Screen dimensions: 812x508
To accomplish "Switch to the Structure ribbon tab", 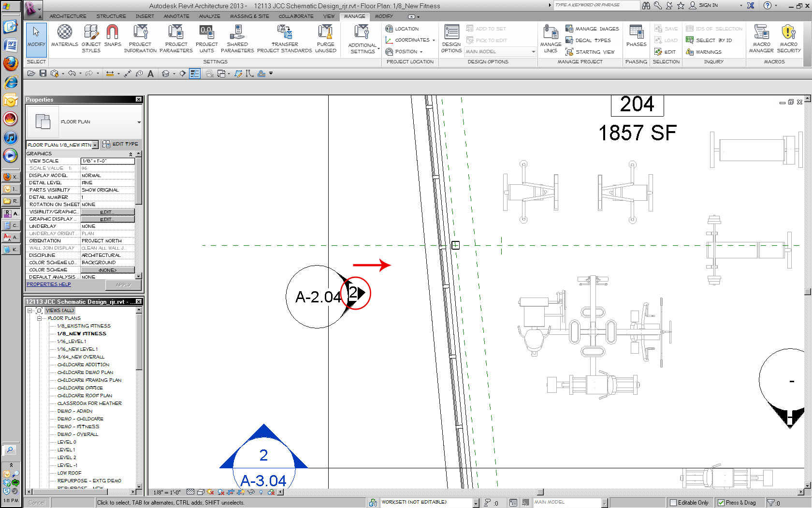I will pos(111,16).
